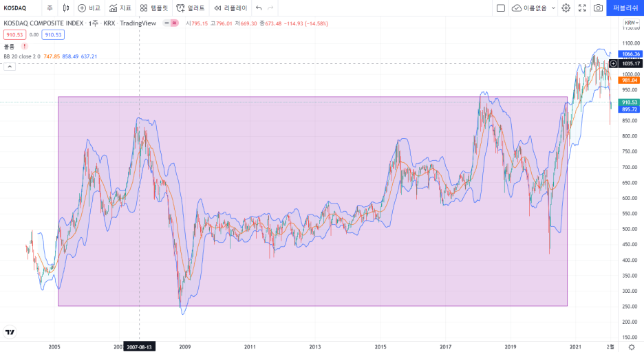Click the 볼륨 indicator warning icon
Screen dimensions: 644x352
24,46
